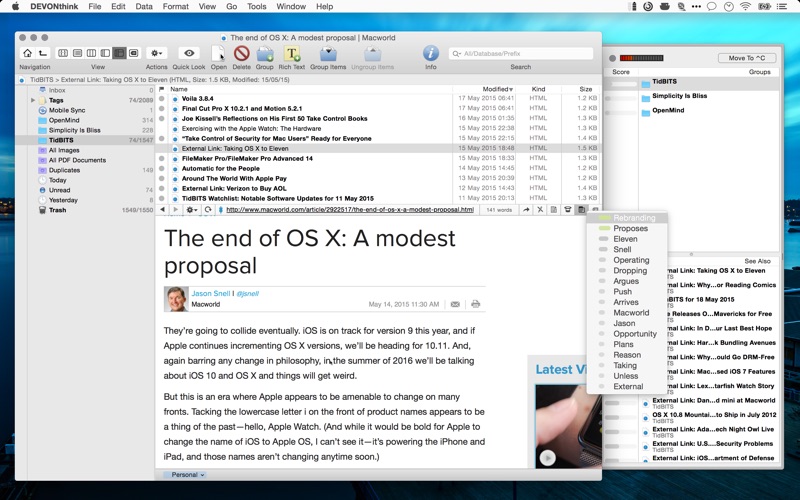The height and width of the screenshot is (500, 800).
Task: Click the email icon beside the article date
Action: pyautogui.click(x=455, y=304)
